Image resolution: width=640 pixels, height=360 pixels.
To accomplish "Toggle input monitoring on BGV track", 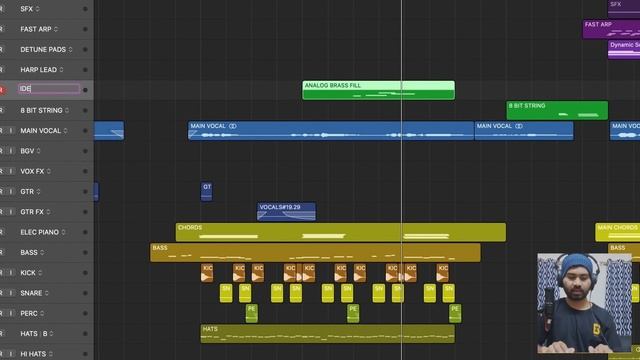I will coord(11,151).
